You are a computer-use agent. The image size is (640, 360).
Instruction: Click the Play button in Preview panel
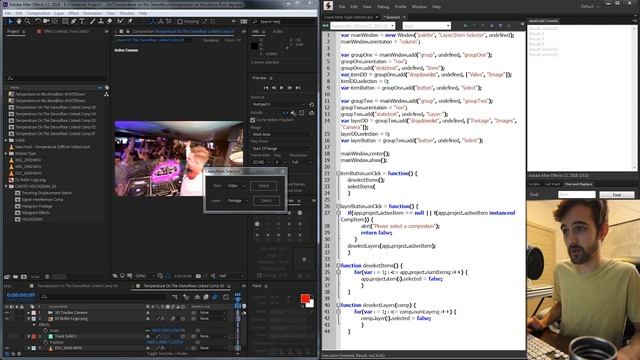click(282, 88)
